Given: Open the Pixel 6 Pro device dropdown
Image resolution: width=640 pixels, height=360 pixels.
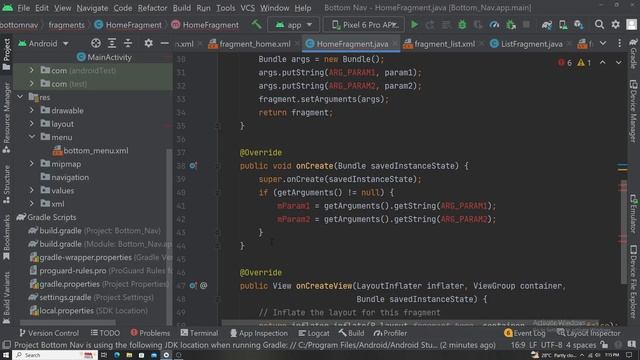Looking at the screenshot, I should [364, 25].
